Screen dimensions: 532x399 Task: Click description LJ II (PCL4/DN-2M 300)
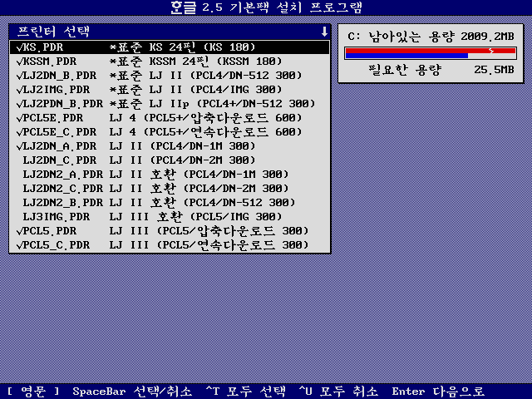[x=183, y=160]
